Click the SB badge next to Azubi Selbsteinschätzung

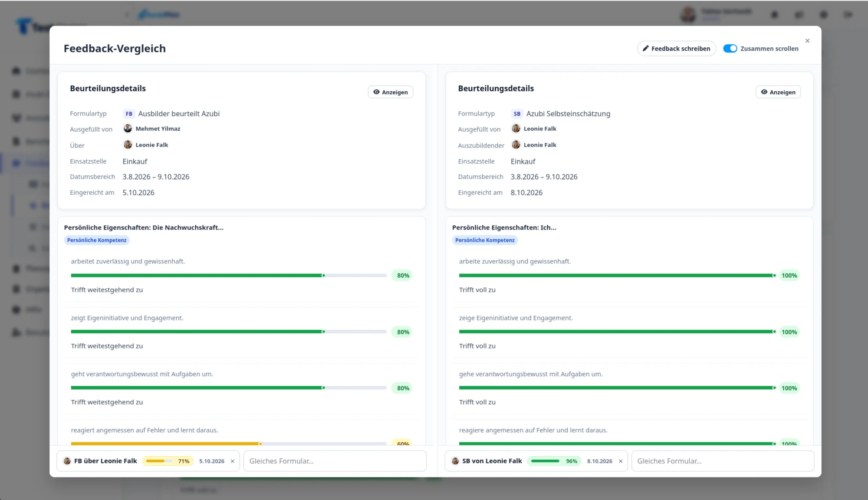pos(517,114)
